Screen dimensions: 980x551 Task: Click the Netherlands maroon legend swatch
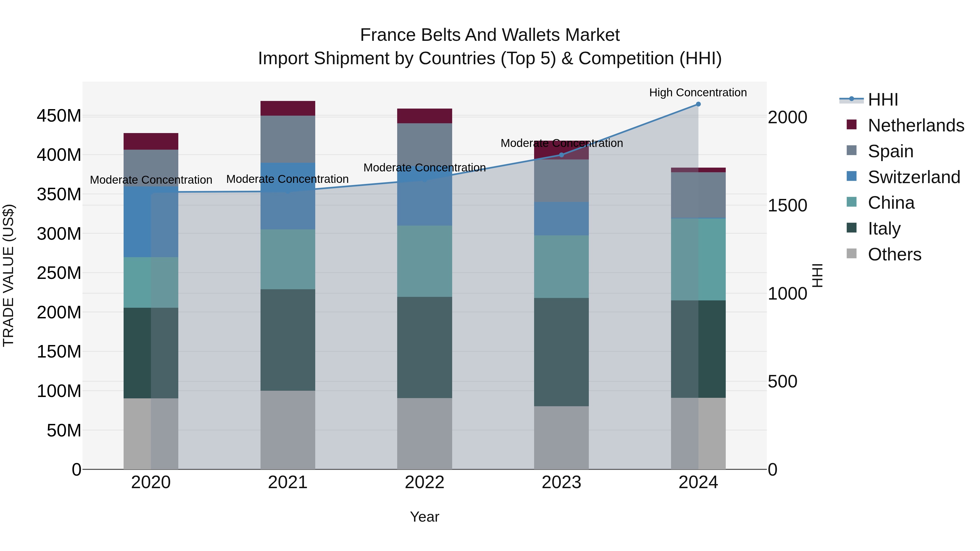(x=852, y=125)
